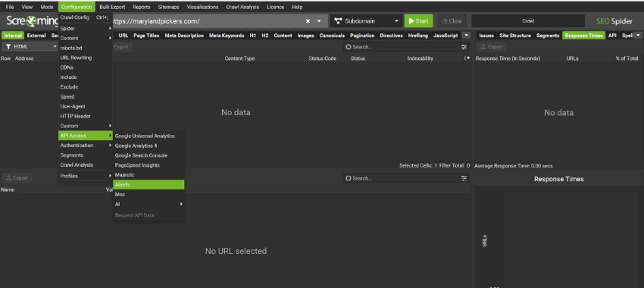Click the Clear button
Viewport: 644px width, 288px height.
click(x=452, y=21)
